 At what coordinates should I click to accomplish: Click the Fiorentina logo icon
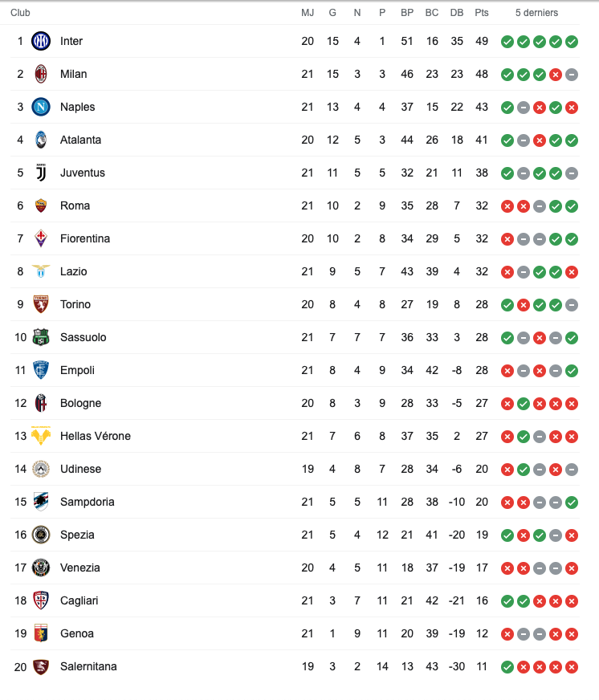click(x=41, y=238)
